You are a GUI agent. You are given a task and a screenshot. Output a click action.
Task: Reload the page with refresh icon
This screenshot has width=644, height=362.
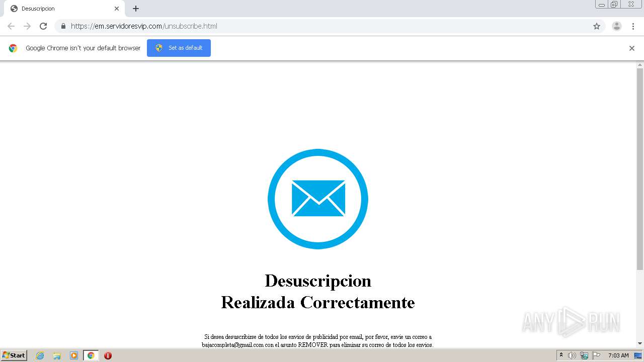tap(43, 26)
